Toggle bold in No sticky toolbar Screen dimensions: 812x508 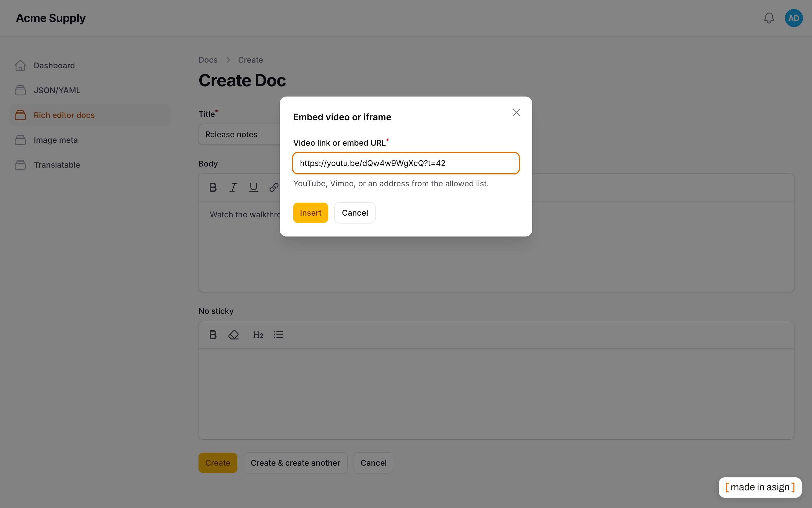(213, 335)
